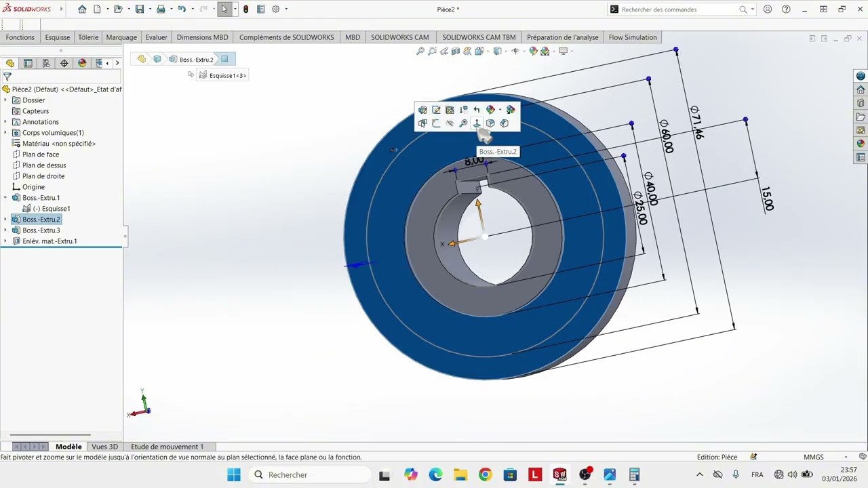Click Hide (eye) icon in context toolbar

point(450,123)
